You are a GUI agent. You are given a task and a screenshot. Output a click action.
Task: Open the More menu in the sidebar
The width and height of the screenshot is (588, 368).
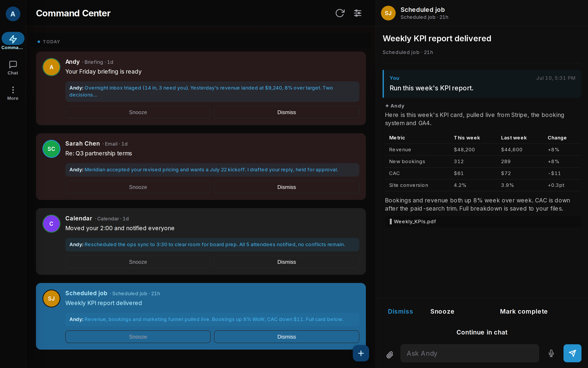[13, 93]
